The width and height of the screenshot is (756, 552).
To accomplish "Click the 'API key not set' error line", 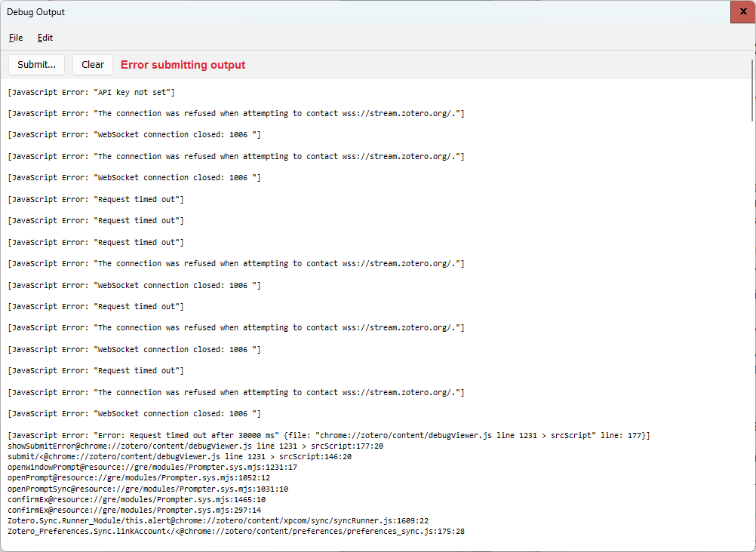I will coord(91,92).
